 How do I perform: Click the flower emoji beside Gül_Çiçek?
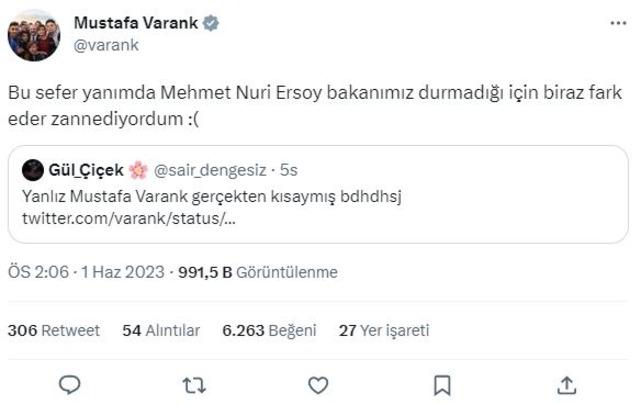pos(138,170)
